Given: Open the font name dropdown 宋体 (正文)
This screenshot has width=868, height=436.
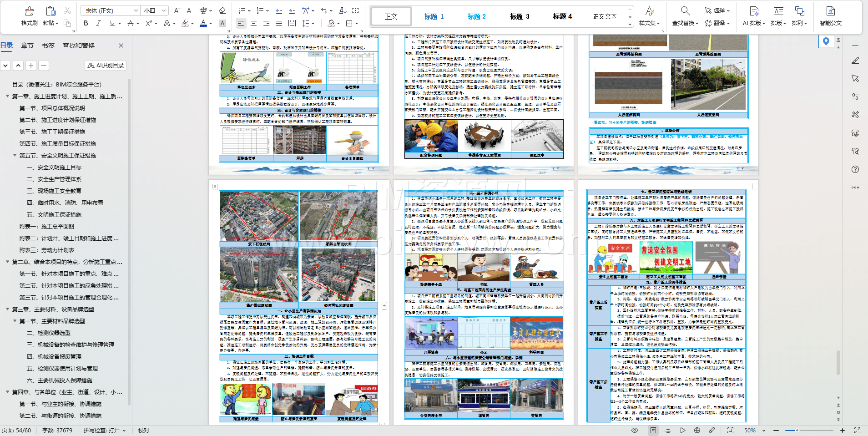Looking at the screenshot, I should coord(110,10).
